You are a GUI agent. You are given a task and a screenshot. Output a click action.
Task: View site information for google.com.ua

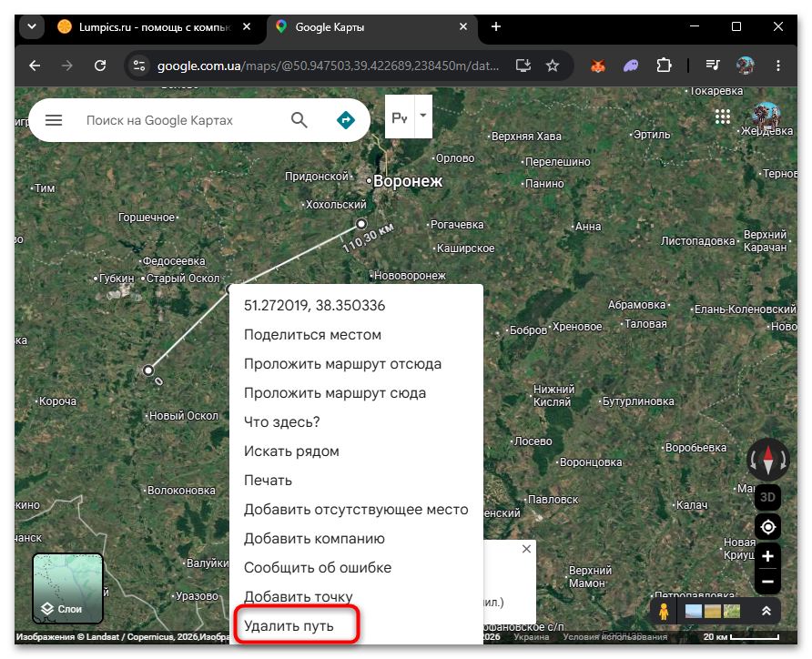pos(138,66)
